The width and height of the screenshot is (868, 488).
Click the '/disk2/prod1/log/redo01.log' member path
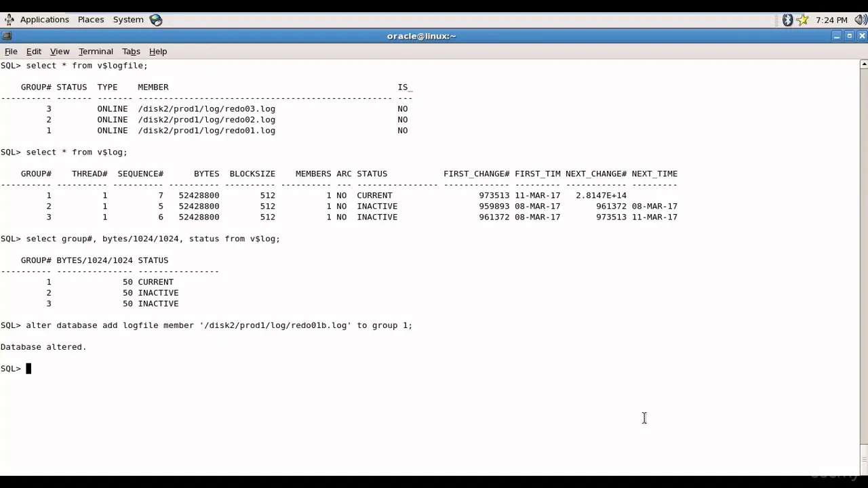pyautogui.click(x=206, y=130)
